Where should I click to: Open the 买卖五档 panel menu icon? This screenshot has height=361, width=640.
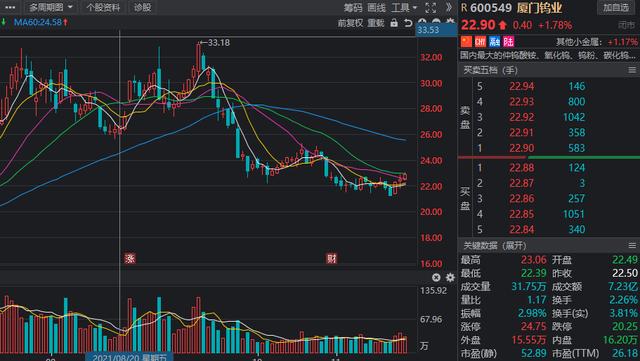(x=632, y=70)
